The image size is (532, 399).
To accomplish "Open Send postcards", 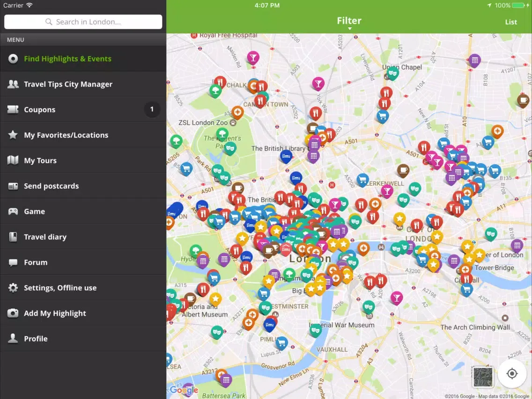I will pos(83,186).
